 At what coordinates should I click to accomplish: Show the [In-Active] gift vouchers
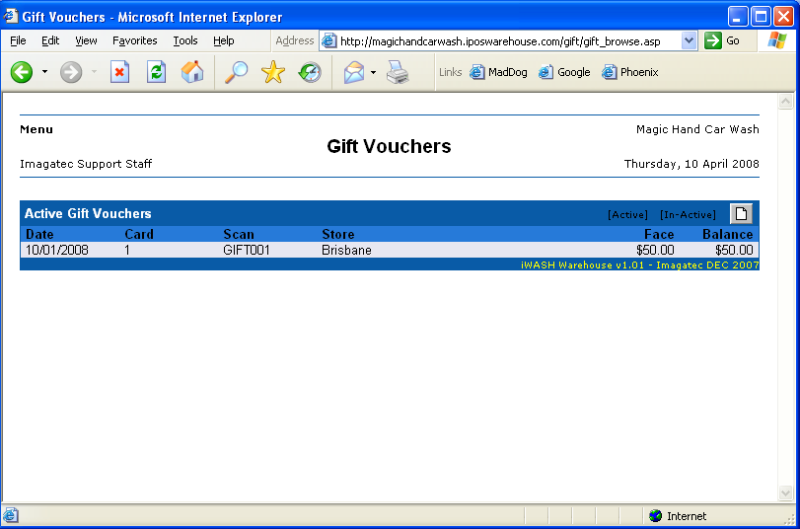(x=688, y=214)
